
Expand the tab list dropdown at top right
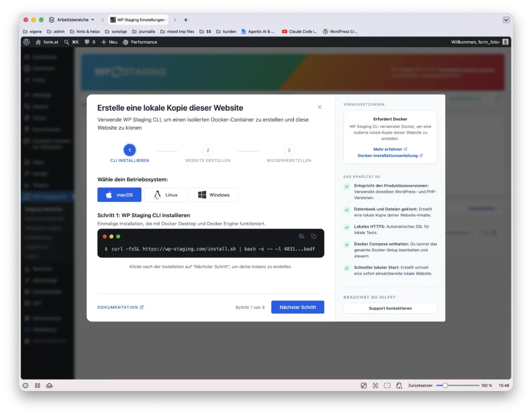506,20
